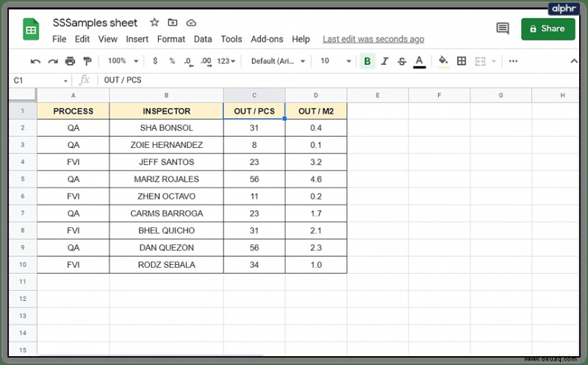This screenshot has height=365, width=588.
Task: Print the spreadsheet
Action: [x=70, y=61]
